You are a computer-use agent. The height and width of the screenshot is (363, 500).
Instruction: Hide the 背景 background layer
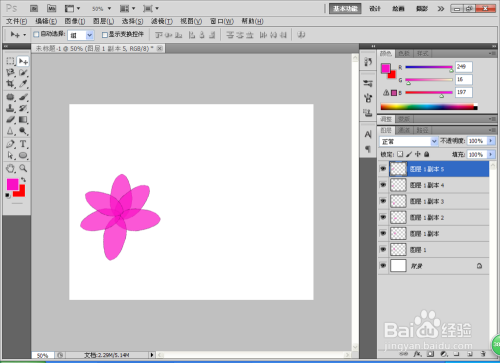tap(383, 266)
